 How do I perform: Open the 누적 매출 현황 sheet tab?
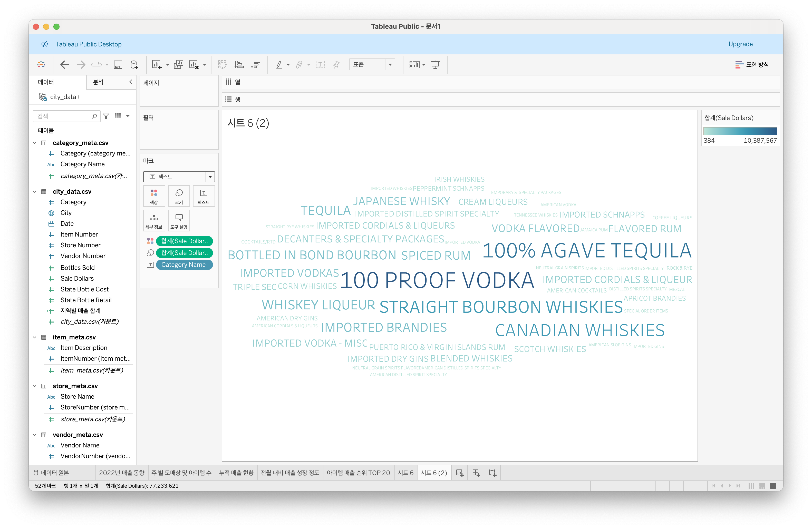click(236, 473)
